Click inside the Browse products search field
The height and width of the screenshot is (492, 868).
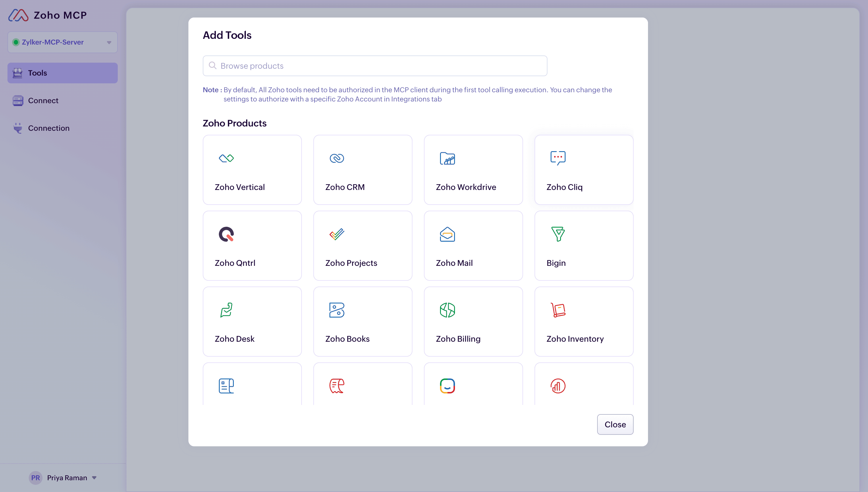375,66
